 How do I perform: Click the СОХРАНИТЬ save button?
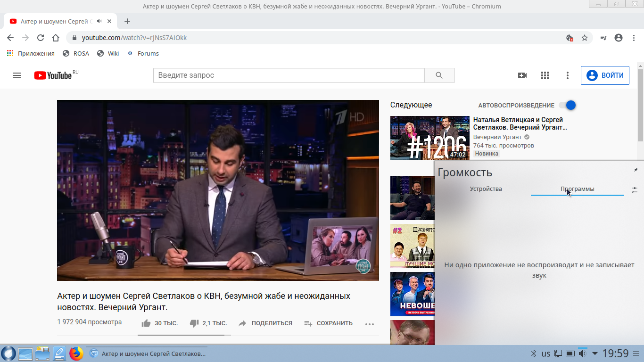point(329,323)
